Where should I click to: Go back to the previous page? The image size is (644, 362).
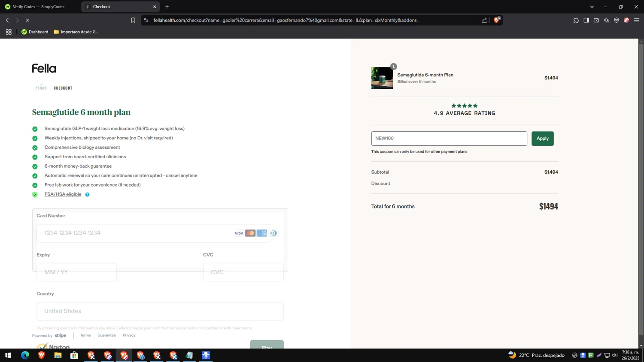[7, 20]
